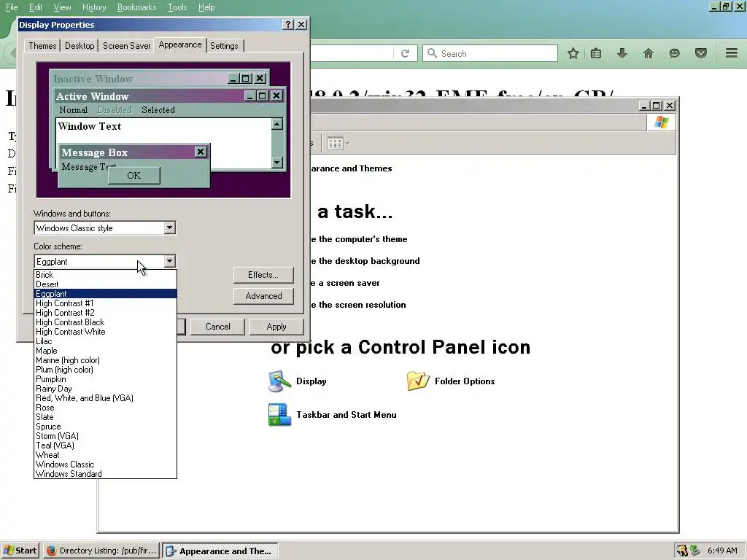Choose Windows Classic from list
Image resolution: width=747 pixels, height=560 pixels.
[x=105, y=464]
